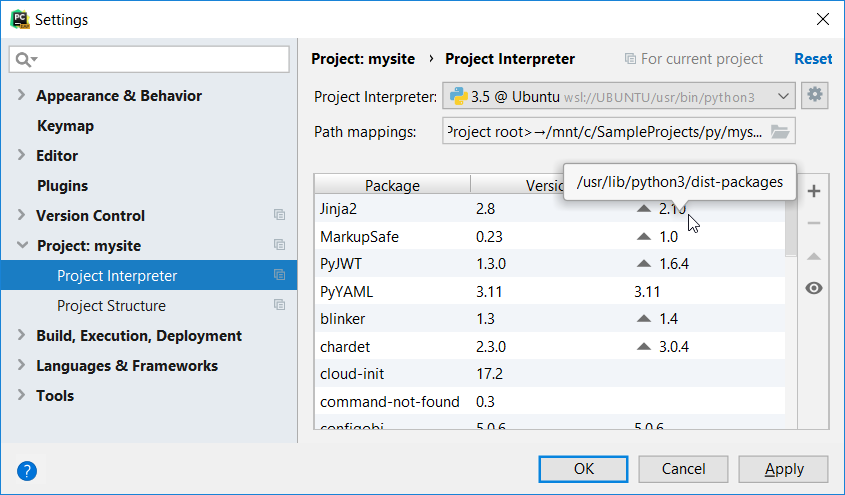The width and height of the screenshot is (845, 495).
Task: Click the plus icon to install package
Action: click(x=814, y=191)
